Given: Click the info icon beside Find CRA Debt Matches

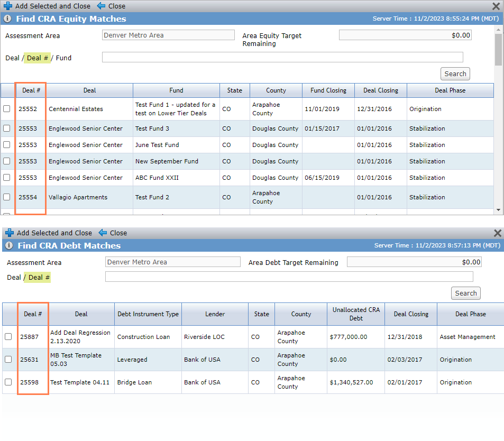Looking at the screenshot, I should 9,245.
